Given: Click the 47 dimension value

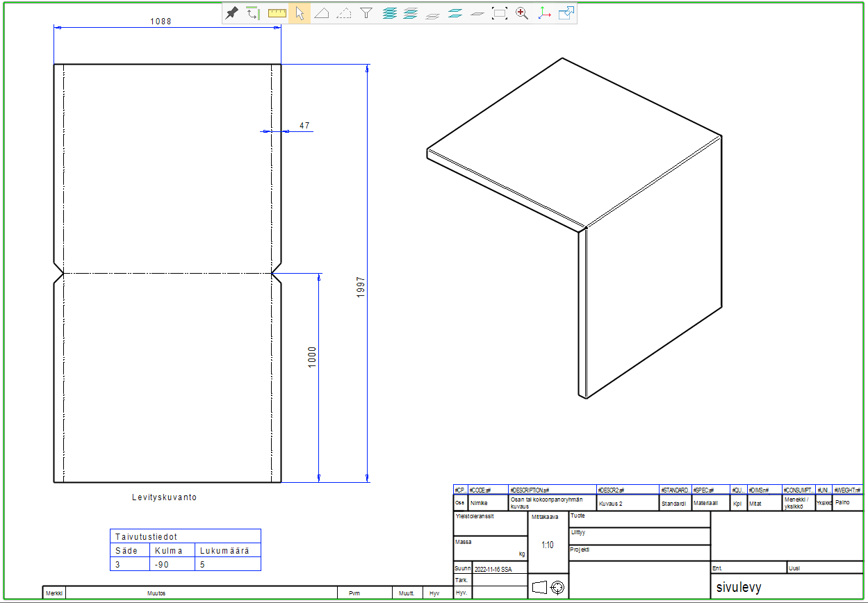Looking at the screenshot, I should coord(304,126).
